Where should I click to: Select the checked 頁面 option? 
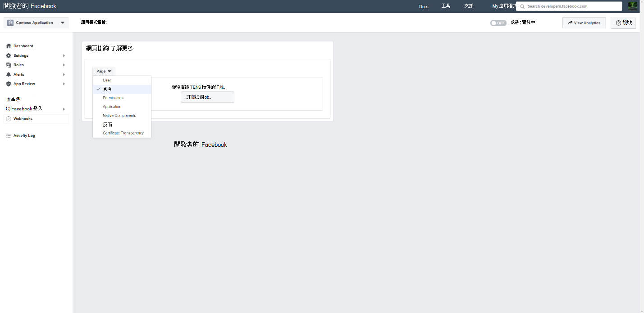tap(122, 89)
